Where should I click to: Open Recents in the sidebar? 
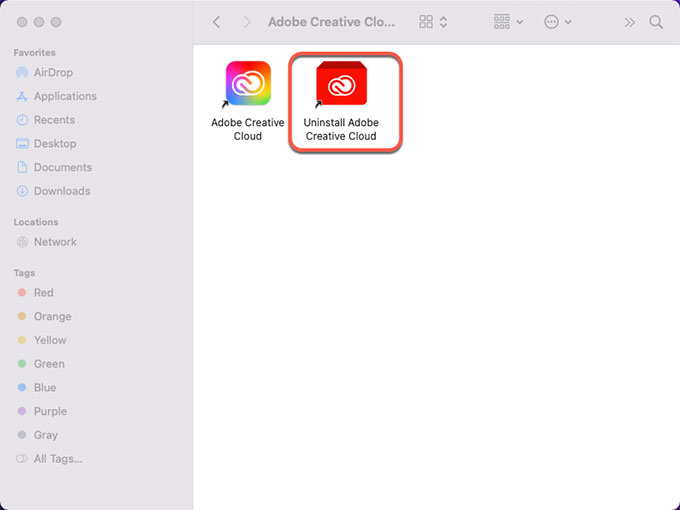54,120
